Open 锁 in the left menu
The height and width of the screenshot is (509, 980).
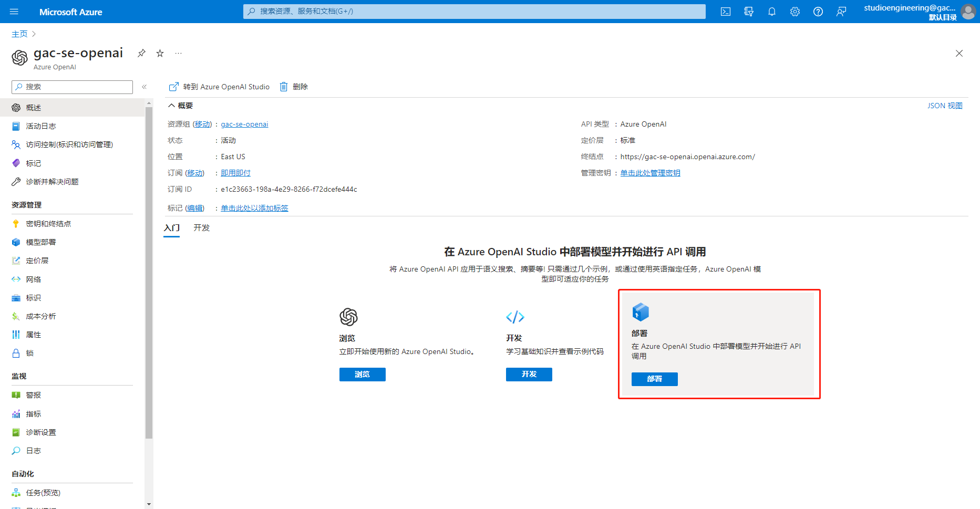(73, 353)
